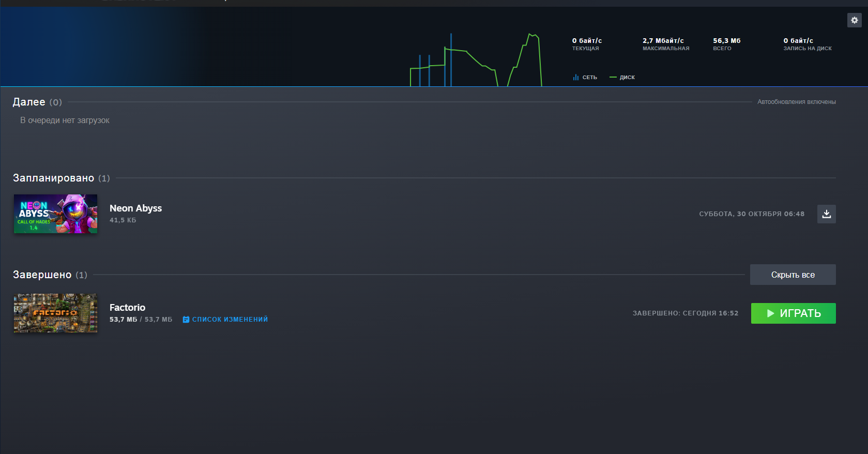Click the 56,3 МБ total downloaded value
Image resolution: width=868 pixels, height=454 pixels.
(x=727, y=40)
